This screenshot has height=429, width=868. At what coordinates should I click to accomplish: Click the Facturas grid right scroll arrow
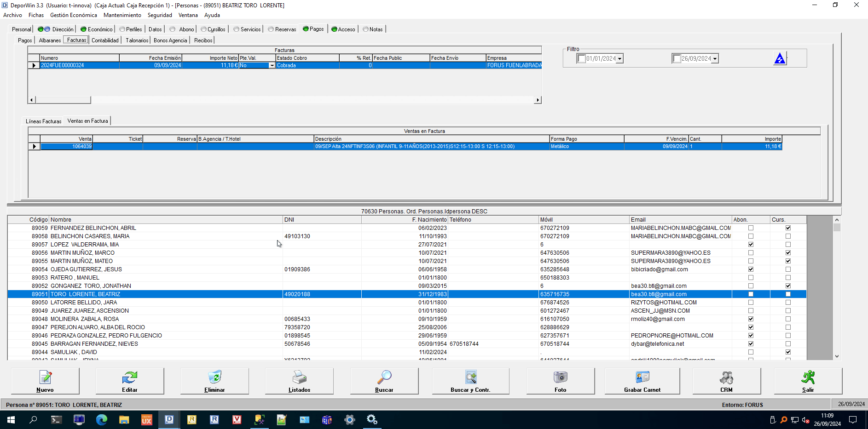[x=538, y=100]
